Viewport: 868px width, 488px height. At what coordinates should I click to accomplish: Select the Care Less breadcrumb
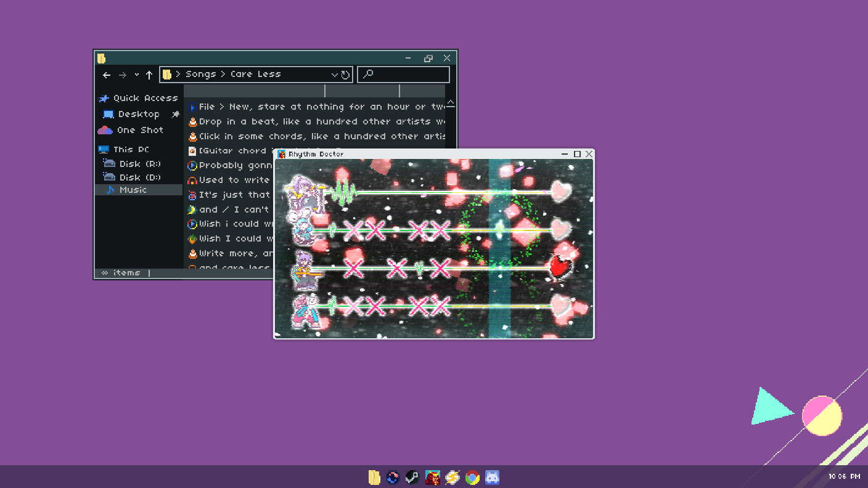coord(255,74)
